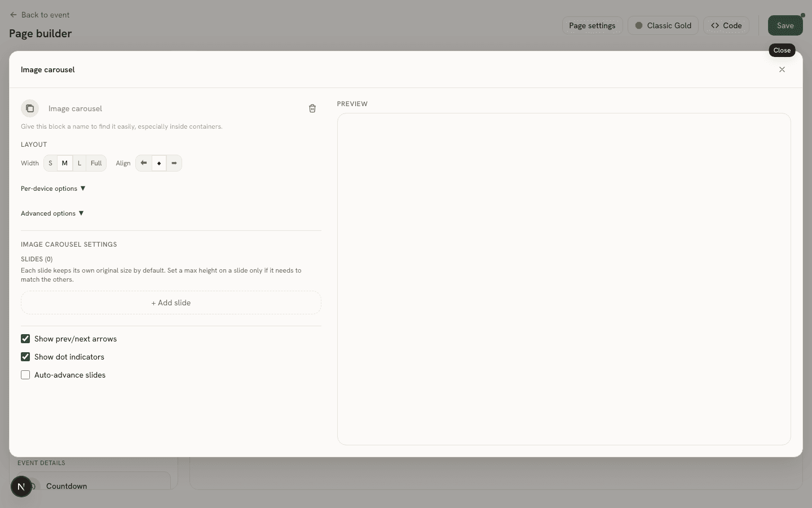
Task: Click the empty preview panel
Action: (564, 279)
